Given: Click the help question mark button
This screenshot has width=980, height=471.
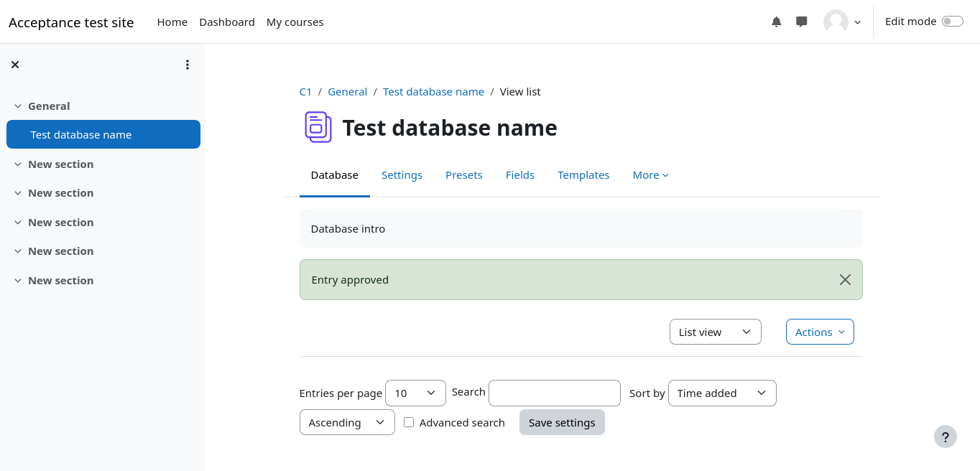Looking at the screenshot, I should point(945,437).
